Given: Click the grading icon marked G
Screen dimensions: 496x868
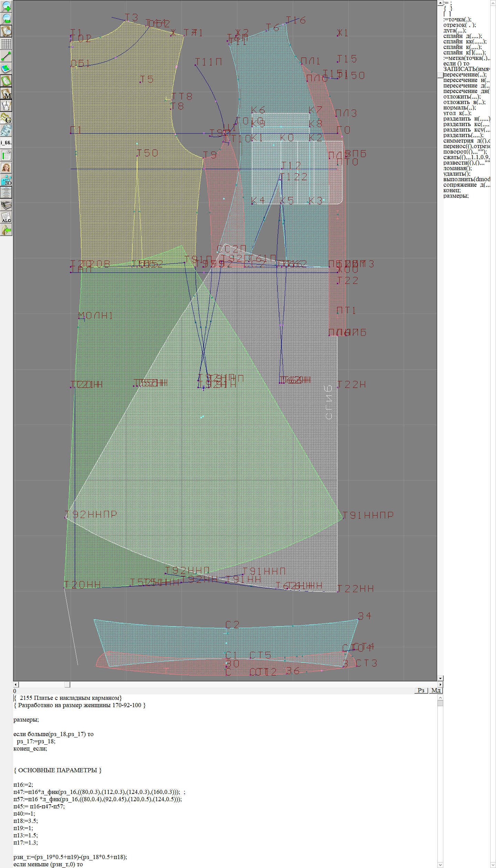Looking at the screenshot, I should coord(6,118).
